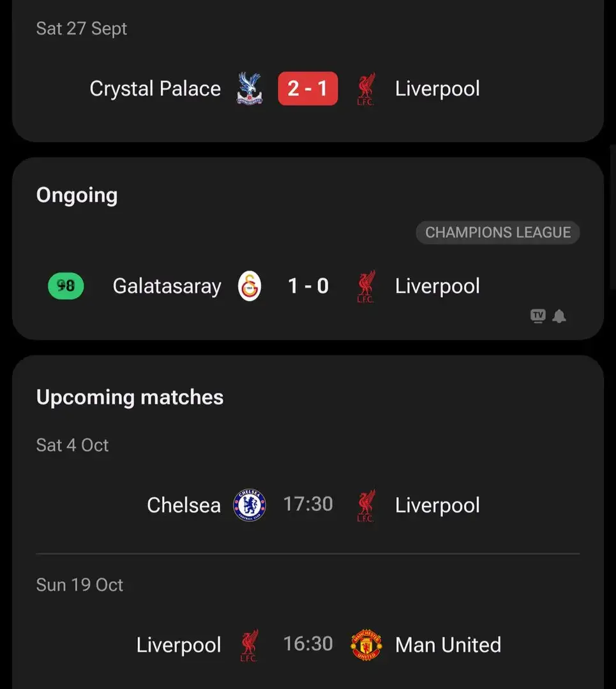This screenshot has height=689, width=616.
Task: Tap the Crystal Palace club crest
Action: click(x=250, y=89)
